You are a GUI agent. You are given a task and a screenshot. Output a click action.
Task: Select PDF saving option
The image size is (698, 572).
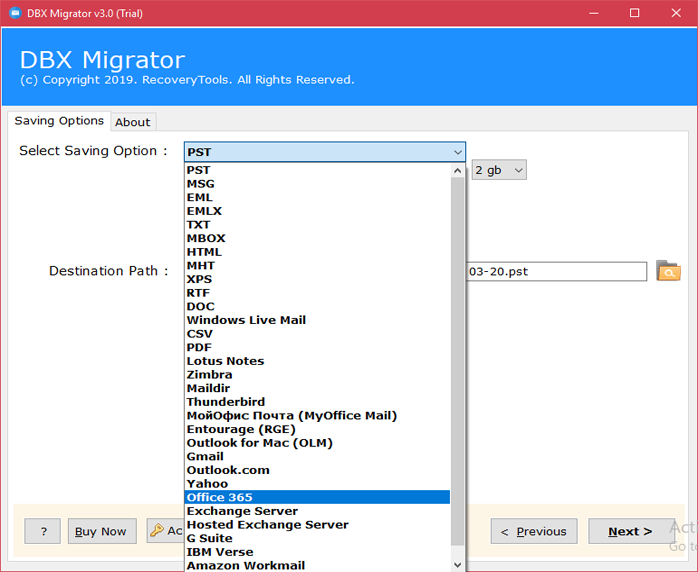[x=317, y=347]
